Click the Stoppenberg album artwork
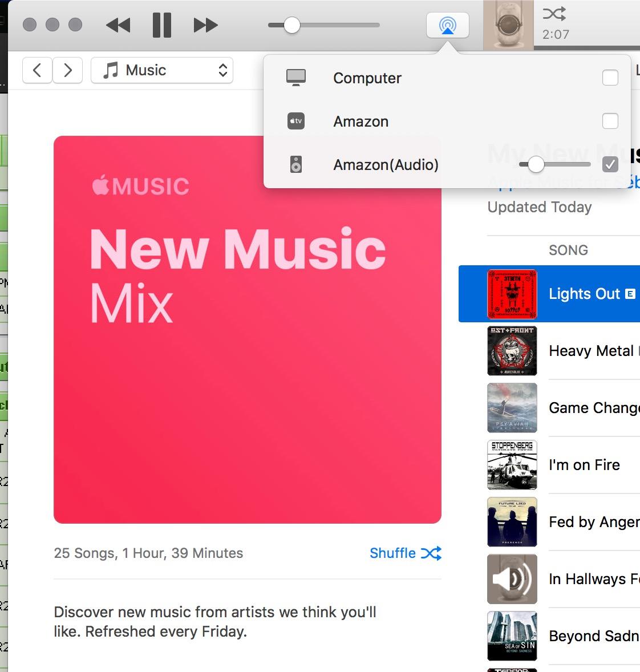The width and height of the screenshot is (640, 672). point(512,465)
